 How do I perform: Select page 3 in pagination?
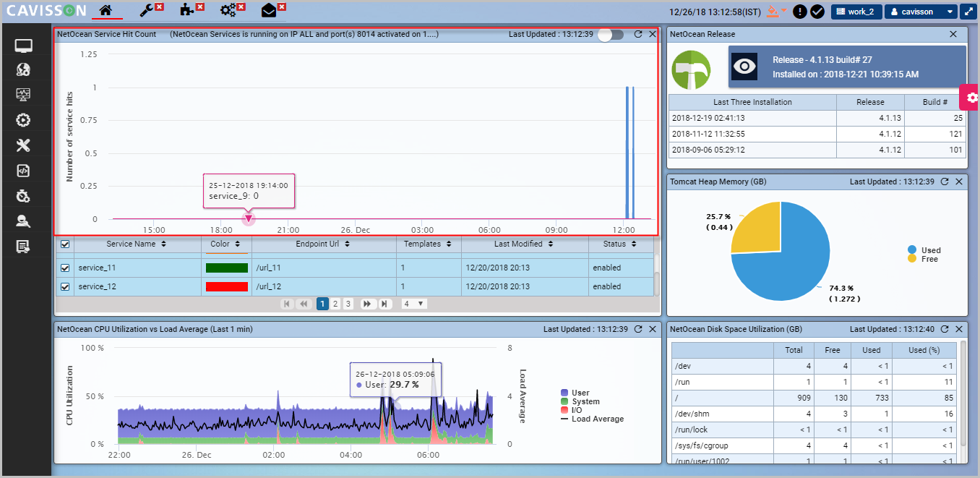(x=348, y=304)
